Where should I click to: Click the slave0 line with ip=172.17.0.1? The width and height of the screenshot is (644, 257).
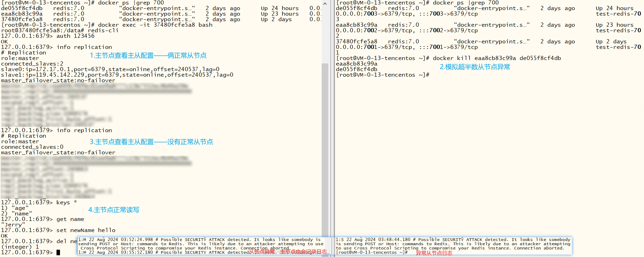[x=110, y=69]
